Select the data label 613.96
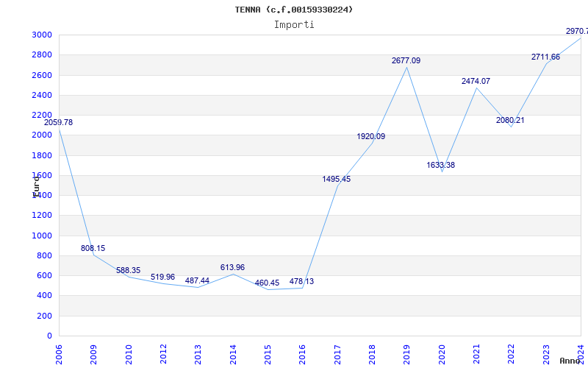This screenshot has height=368, width=588. [x=232, y=267]
